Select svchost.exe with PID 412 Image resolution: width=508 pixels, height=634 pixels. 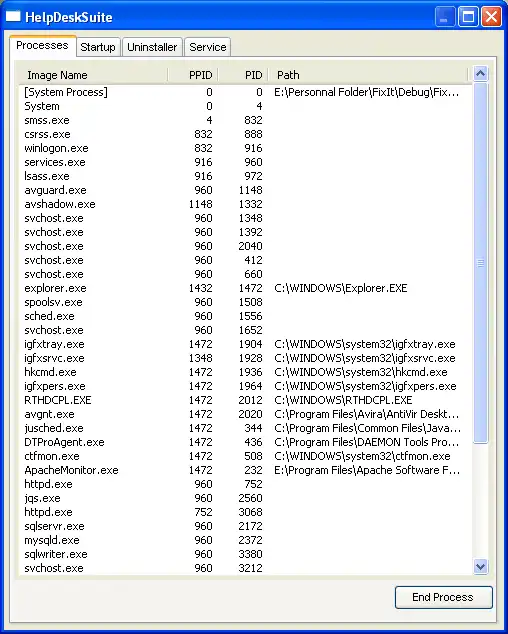245,260
